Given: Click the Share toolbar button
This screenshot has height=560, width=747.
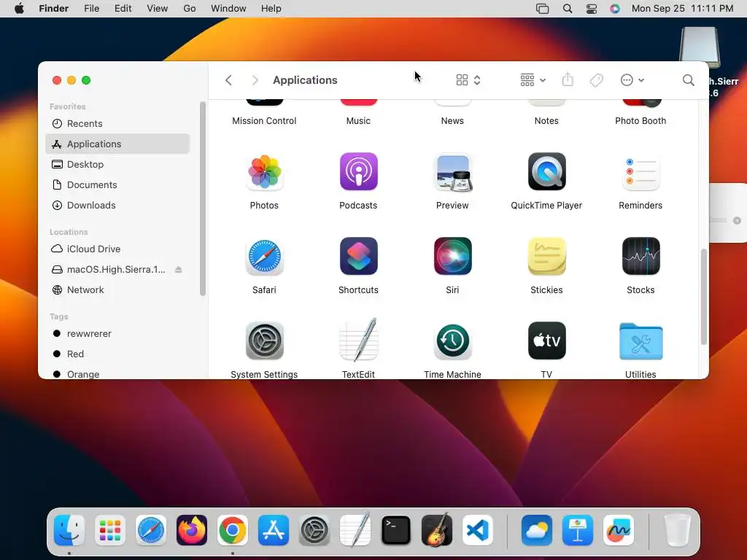Looking at the screenshot, I should [568, 79].
